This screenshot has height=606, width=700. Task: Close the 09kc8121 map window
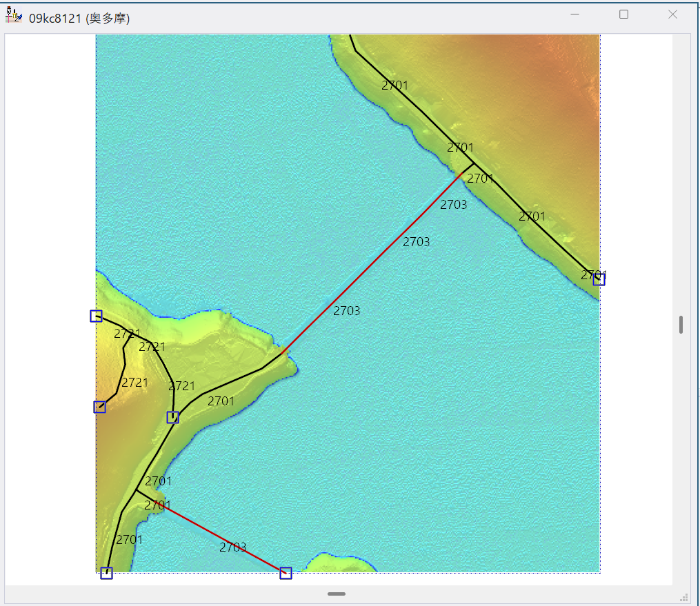coord(672,14)
